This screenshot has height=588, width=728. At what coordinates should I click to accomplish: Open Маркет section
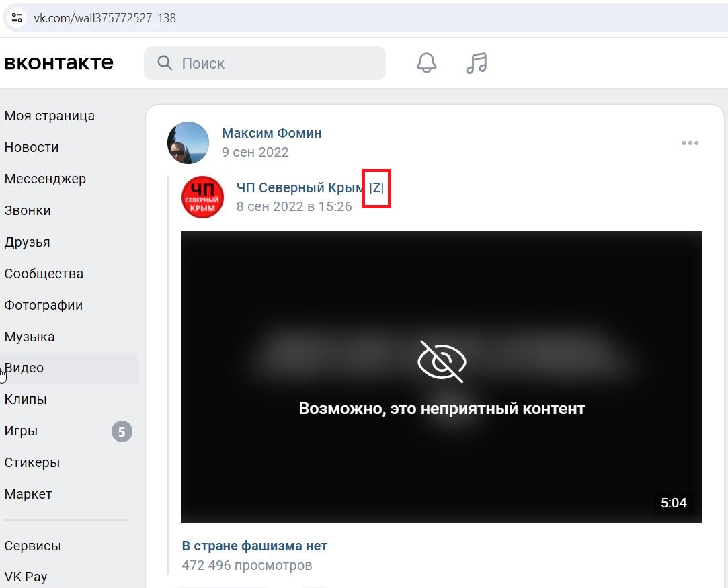(x=28, y=494)
